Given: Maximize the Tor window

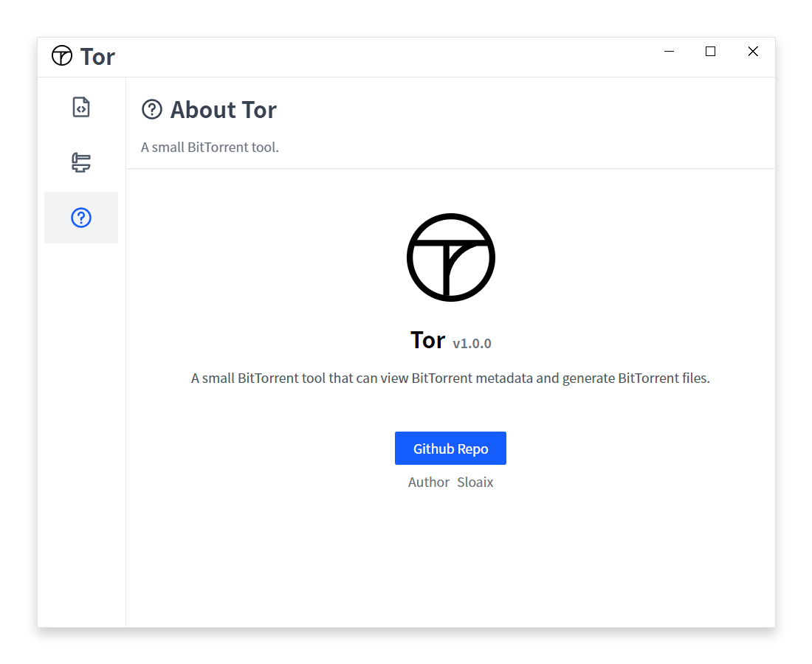Looking at the screenshot, I should point(710,51).
